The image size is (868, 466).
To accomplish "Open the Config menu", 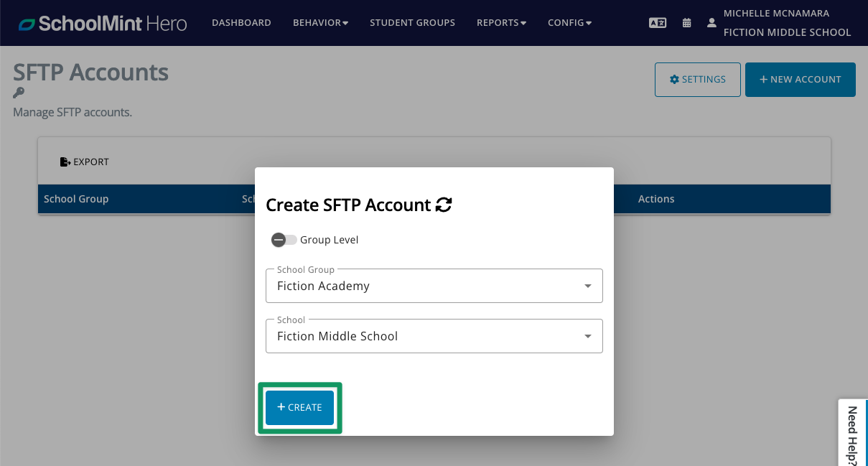I will [x=569, y=23].
